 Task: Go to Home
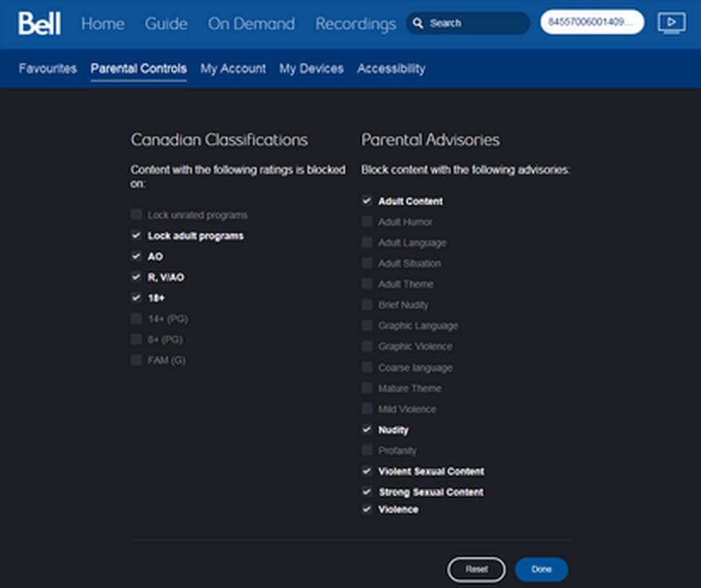103,24
